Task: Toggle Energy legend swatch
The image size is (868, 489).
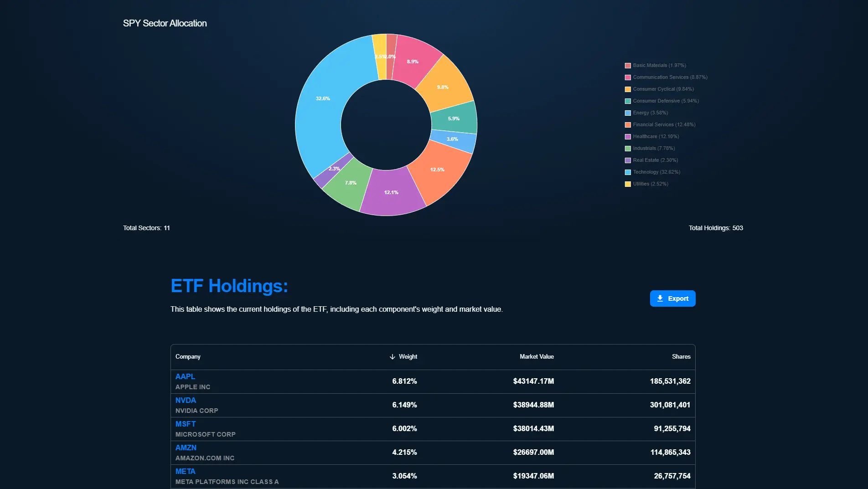Action: [x=628, y=113]
